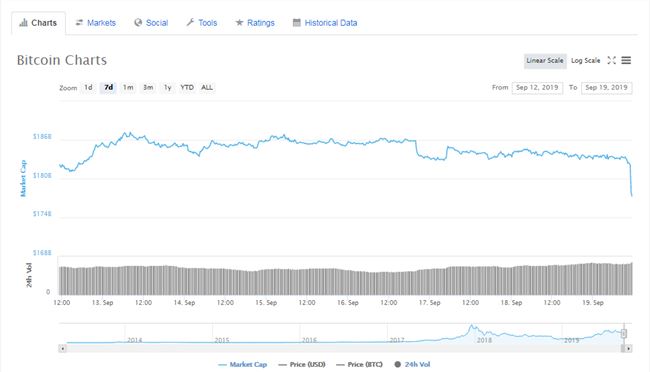The width and height of the screenshot is (650, 372).
Task: Edit the From date Sep 12, 2019
Action: [537, 88]
